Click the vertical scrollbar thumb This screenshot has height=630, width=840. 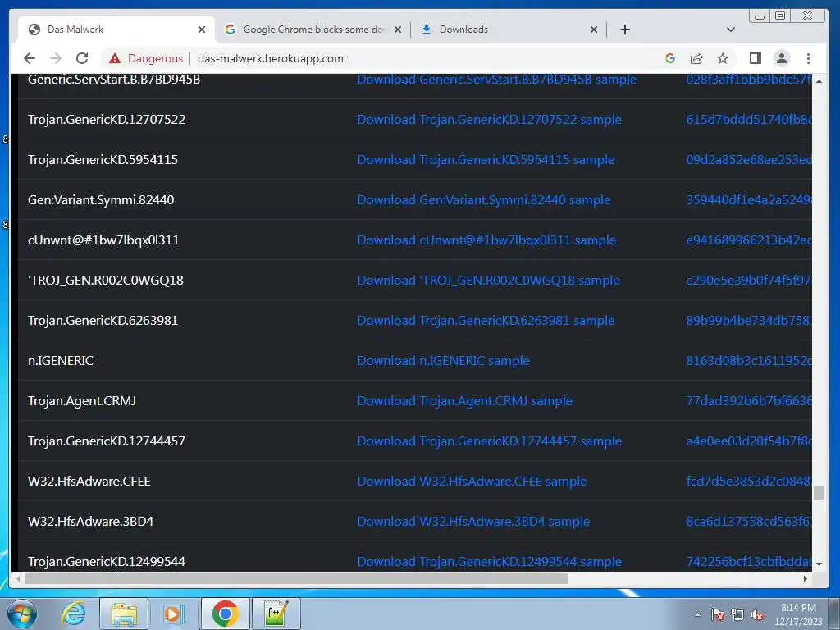[819, 492]
